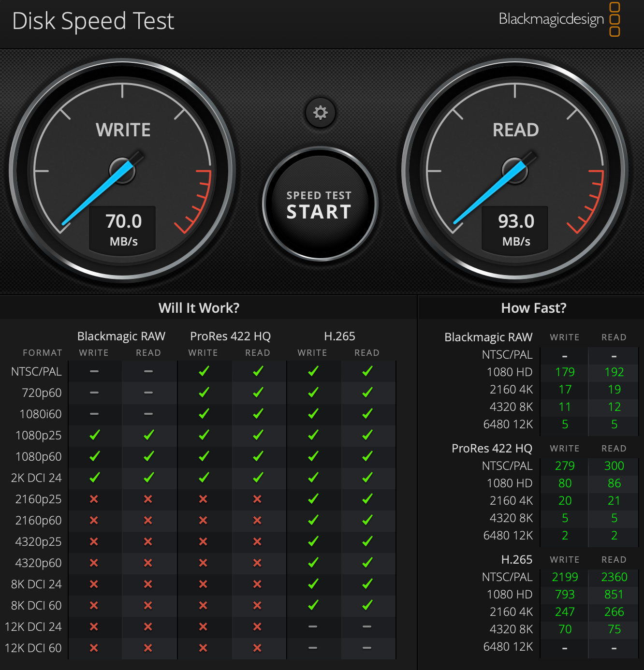Click Blackmagic RAW write checkmark for 1080p25
The width and height of the screenshot is (644, 670).
[94, 435]
